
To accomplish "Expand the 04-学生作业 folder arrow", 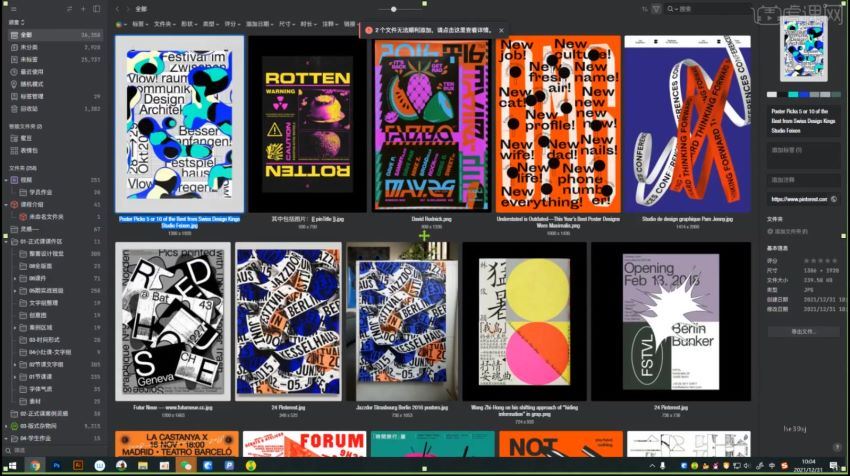I will pyautogui.click(x=7, y=439).
